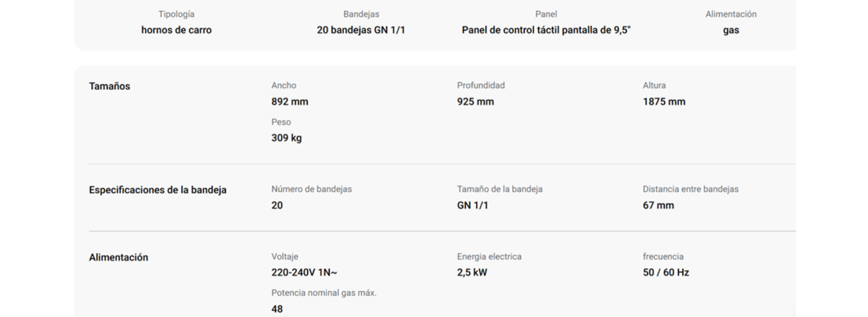The width and height of the screenshot is (868, 317).
Task: Select the '20 bandejas GN 1/1' text
Action: click(361, 30)
